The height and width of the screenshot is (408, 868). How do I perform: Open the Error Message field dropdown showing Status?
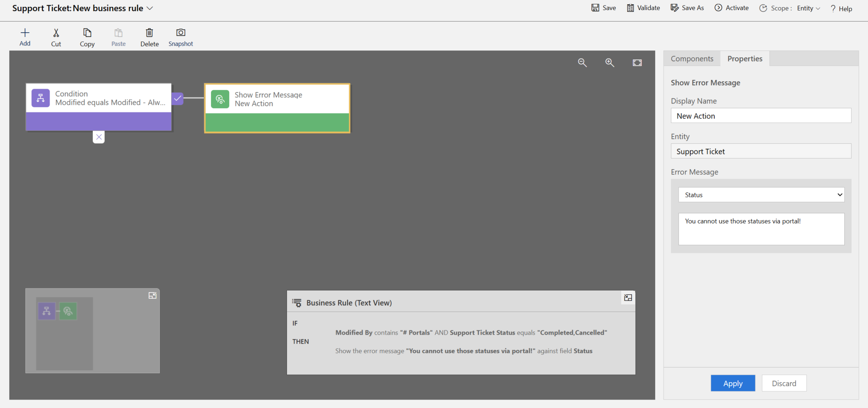(760, 194)
